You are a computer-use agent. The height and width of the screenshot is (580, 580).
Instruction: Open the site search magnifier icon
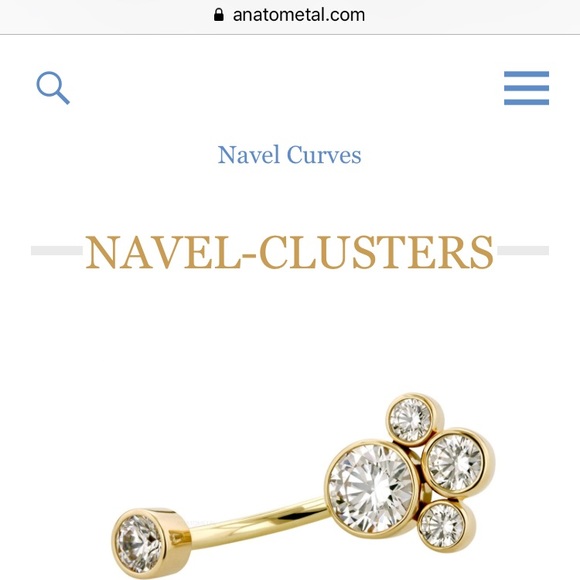pyautogui.click(x=53, y=88)
